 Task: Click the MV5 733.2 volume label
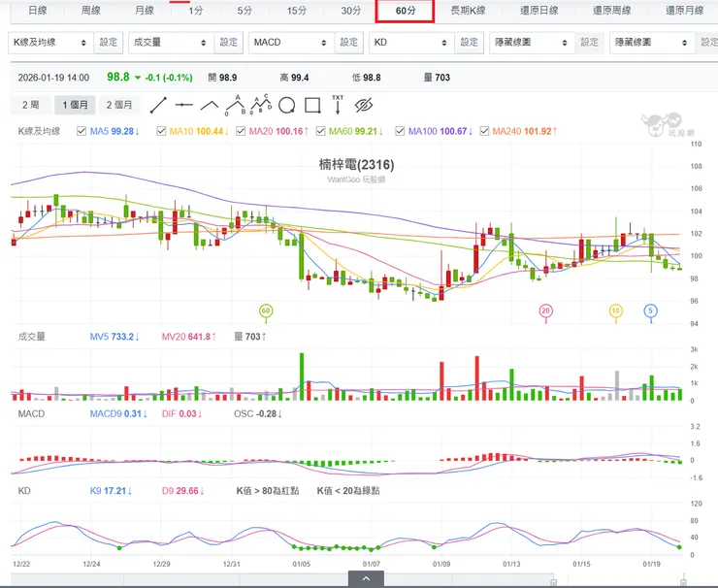[x=114, y=337]
